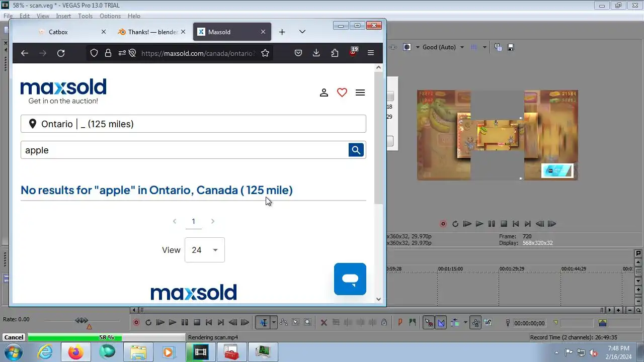644x362 pixels.
Task: Open the Vegas Options menu
Action: pyautogui.click(x=110, y=16)
